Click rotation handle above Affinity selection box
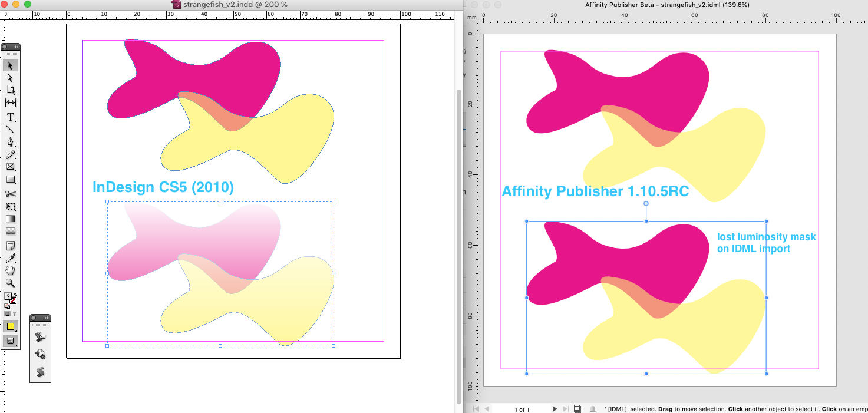 [646, 204]
